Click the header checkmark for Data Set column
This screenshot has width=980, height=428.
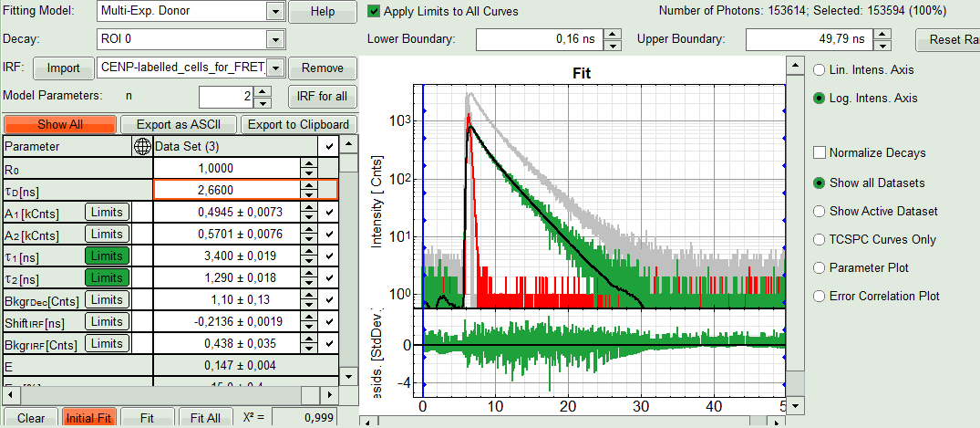coord(328,146)
